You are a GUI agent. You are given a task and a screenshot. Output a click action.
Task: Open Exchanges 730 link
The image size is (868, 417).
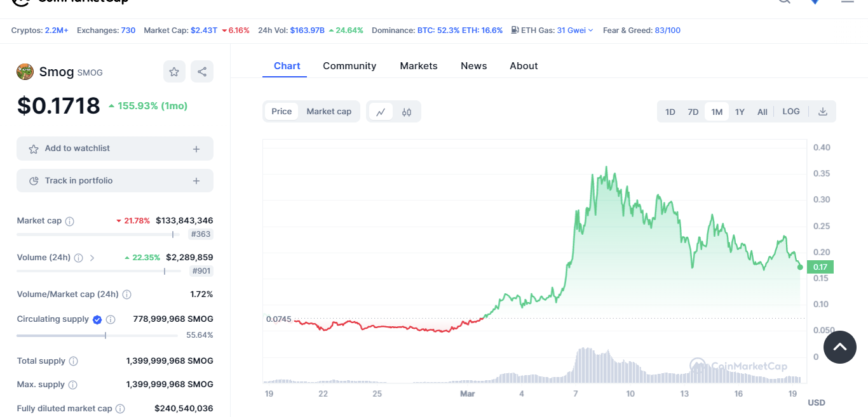pos(128,30)
